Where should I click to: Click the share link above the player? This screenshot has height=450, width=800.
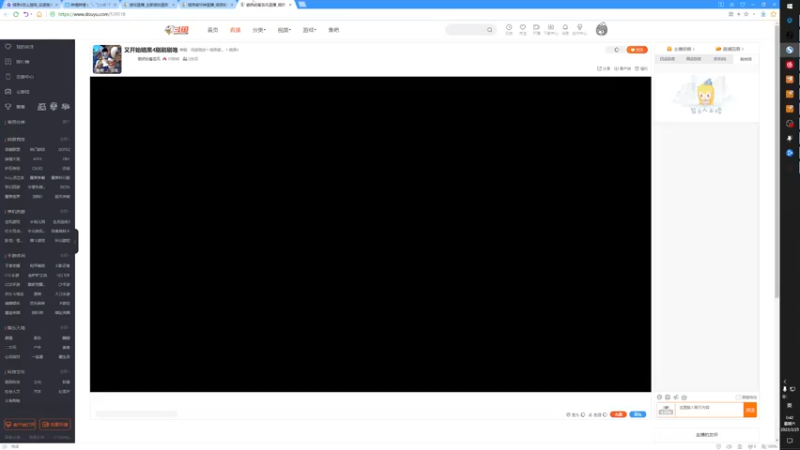[x=604, y=68]
